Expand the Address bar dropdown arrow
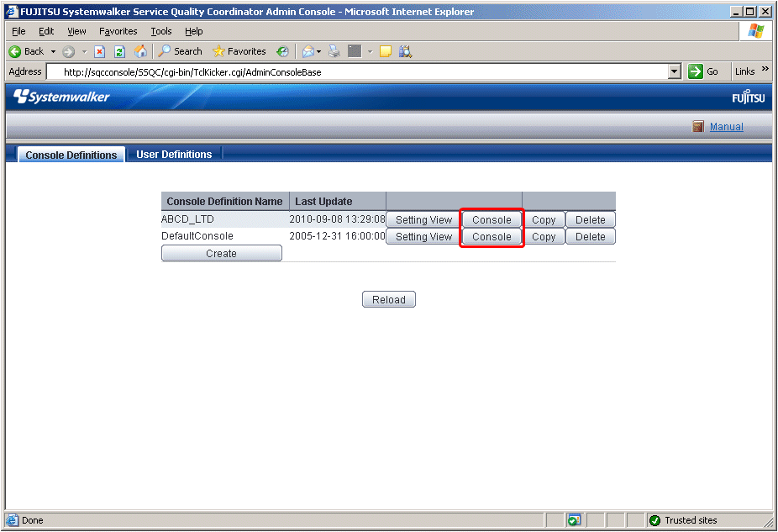Image resolution: width=778 pixels, height=532 pixels. (674, 72)
